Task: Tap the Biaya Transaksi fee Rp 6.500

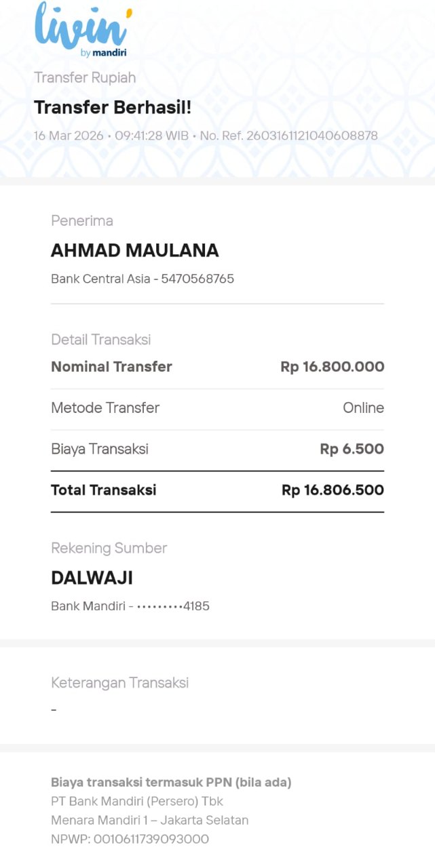Action: (x=352, y=449)
